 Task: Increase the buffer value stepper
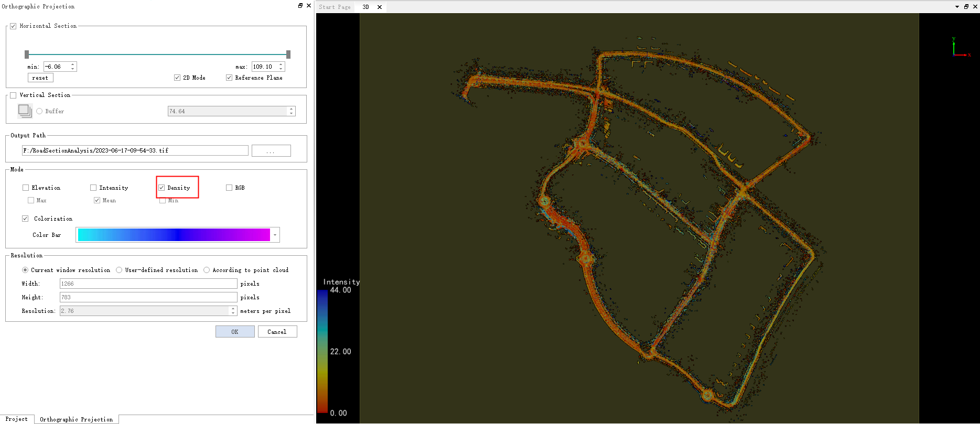[292, 109]
